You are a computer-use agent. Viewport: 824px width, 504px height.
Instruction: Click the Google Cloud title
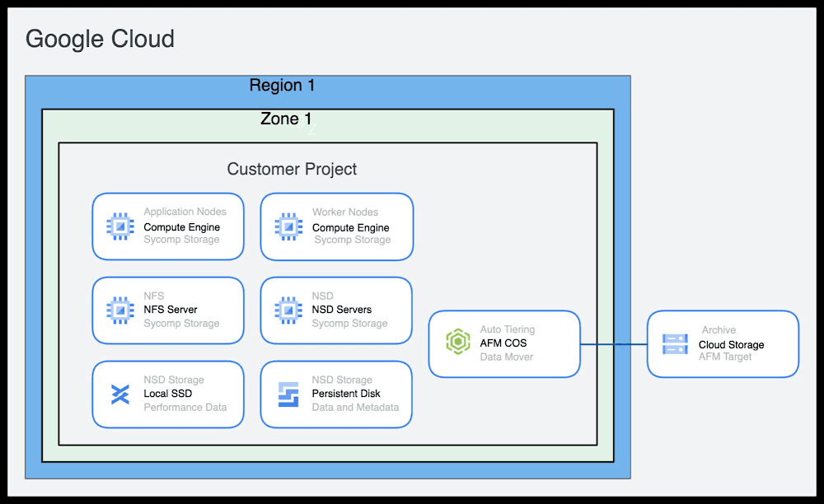(x=100, y=39)
